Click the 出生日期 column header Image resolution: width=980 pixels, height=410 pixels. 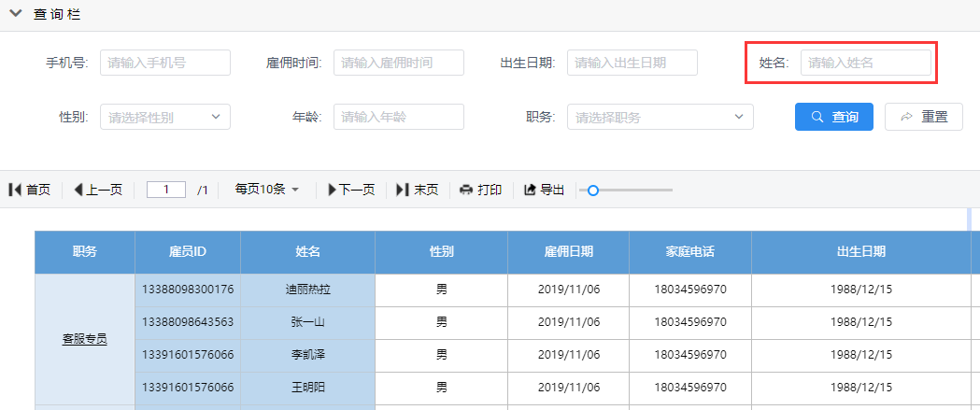click(861, 252)
